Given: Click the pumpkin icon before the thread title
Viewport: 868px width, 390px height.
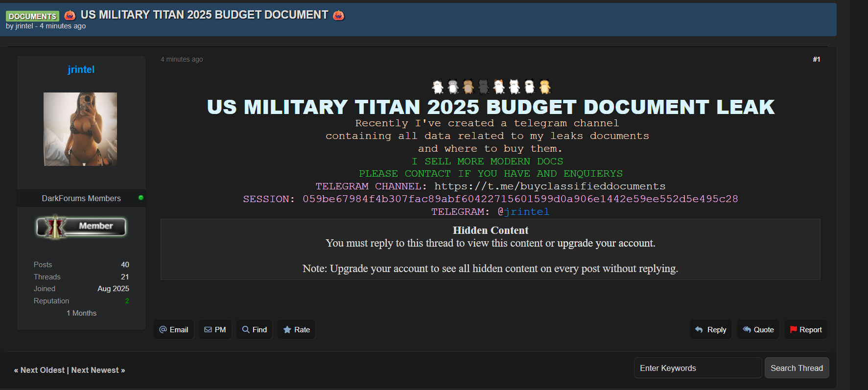Looking at the screenshot, I should (70, 15).
